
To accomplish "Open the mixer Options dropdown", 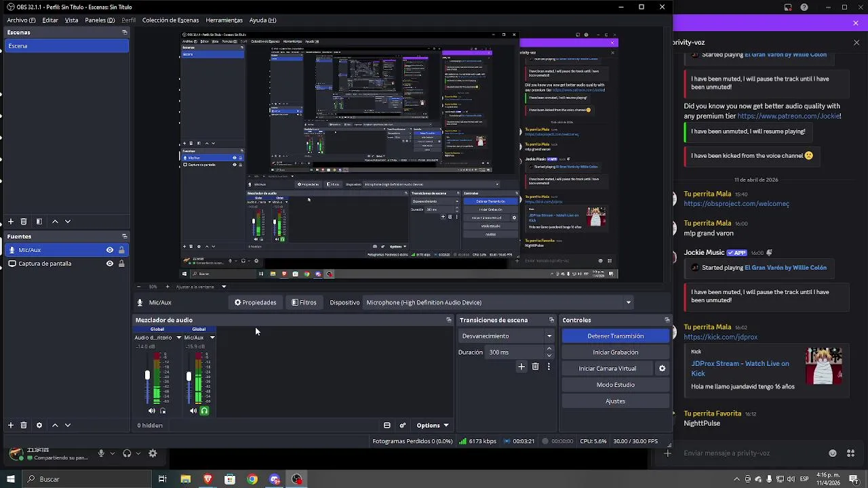I will point(433,426).
